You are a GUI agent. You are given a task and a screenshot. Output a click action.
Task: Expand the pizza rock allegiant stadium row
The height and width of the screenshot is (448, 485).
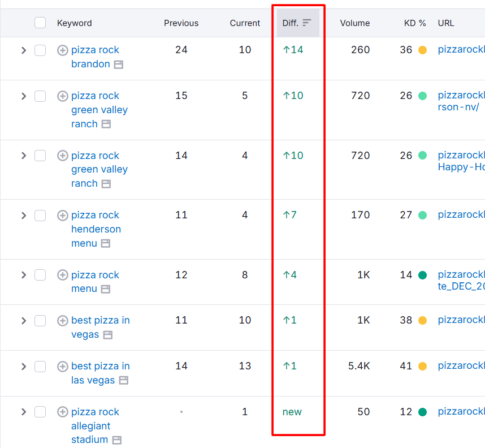click(24, 412)
